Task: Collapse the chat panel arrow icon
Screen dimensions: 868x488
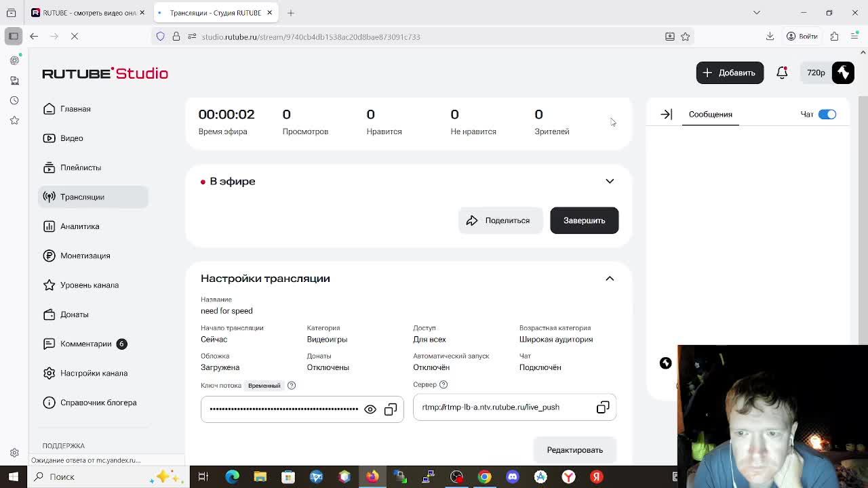Action: pos(666,115)
